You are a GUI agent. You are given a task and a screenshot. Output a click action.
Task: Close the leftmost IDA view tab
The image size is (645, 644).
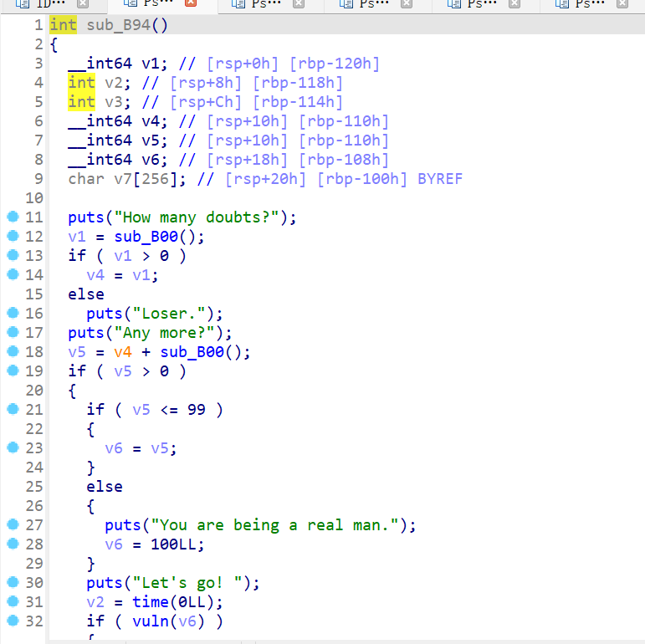pyautogui.click(x=83, y=4)
